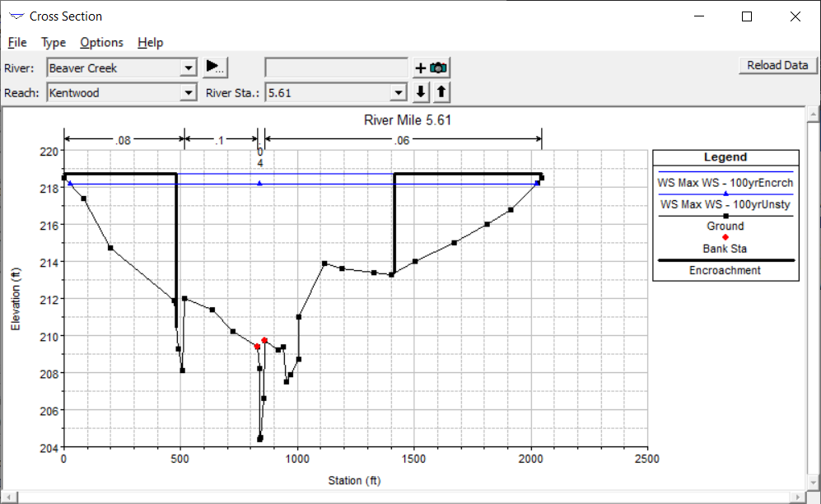
Task: Open the River Sta. dropdown
Action: [399, 93]
